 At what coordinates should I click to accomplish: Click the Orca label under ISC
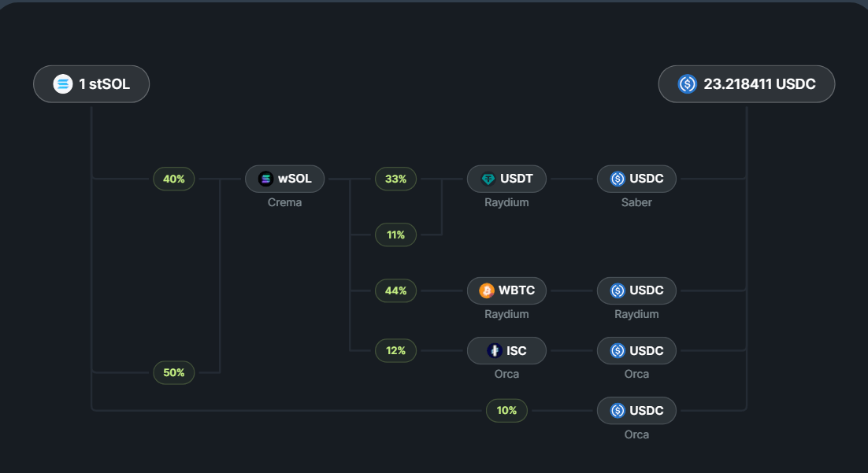point(506,374)
